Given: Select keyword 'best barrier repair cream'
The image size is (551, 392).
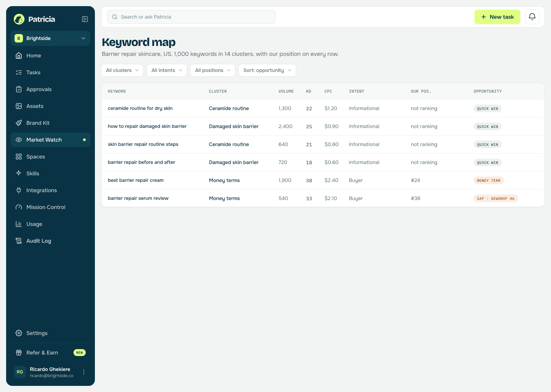Looking at the screenshot, I should click(136, 180).
